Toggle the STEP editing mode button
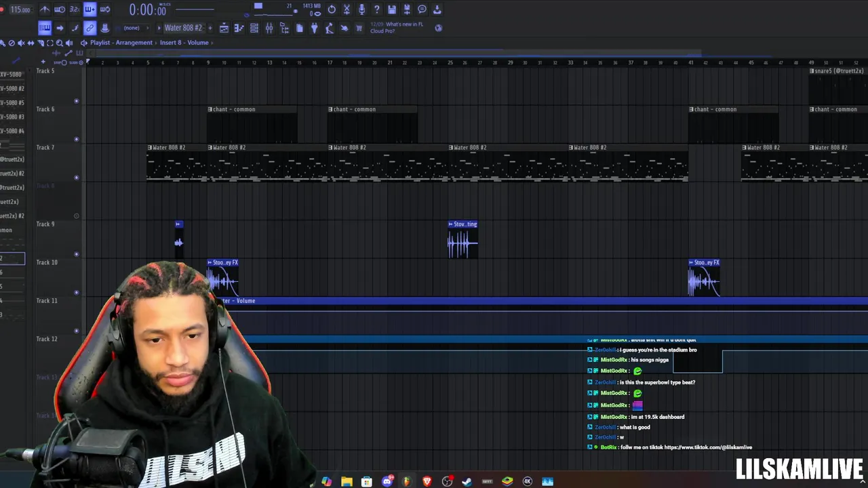The width and height of the screenshot is (868, 488). click(64, 62)
